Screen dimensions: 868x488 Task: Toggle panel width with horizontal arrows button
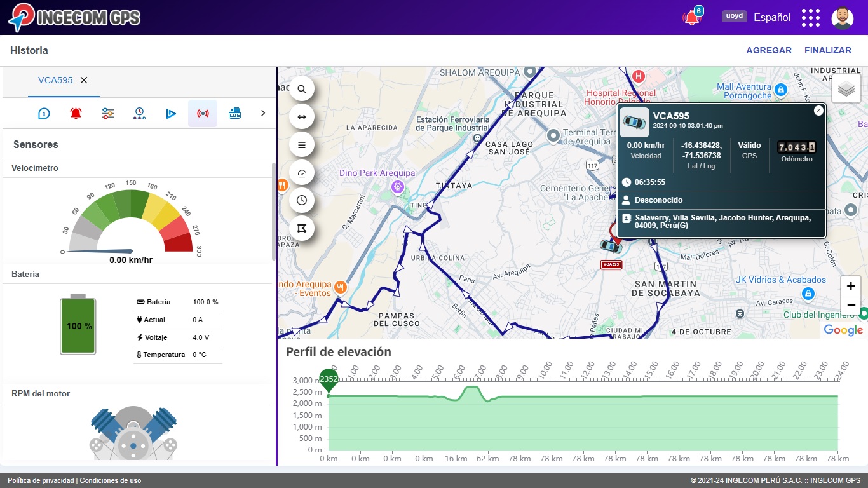(x=302, y=117)
